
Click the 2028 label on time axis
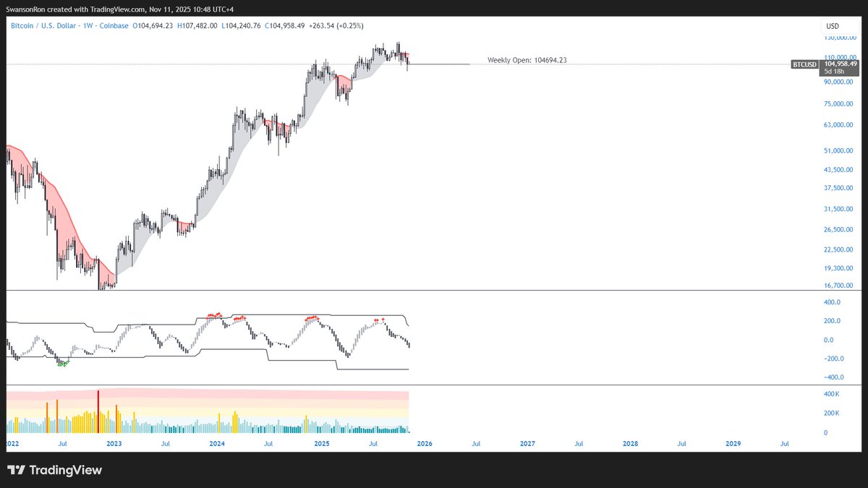point(630,443)
